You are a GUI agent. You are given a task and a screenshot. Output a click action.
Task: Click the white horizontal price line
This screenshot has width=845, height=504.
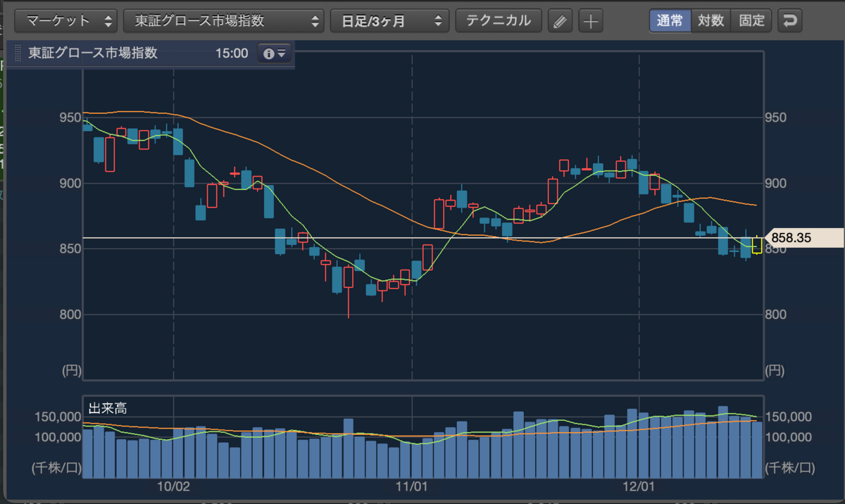coord(423,238)
